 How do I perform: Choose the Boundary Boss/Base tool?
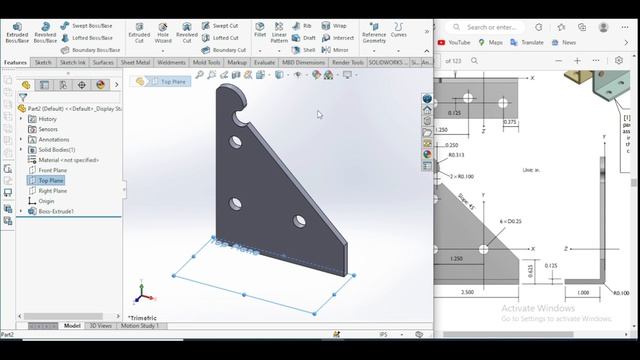pyautogui.click(x=90, y=50)
